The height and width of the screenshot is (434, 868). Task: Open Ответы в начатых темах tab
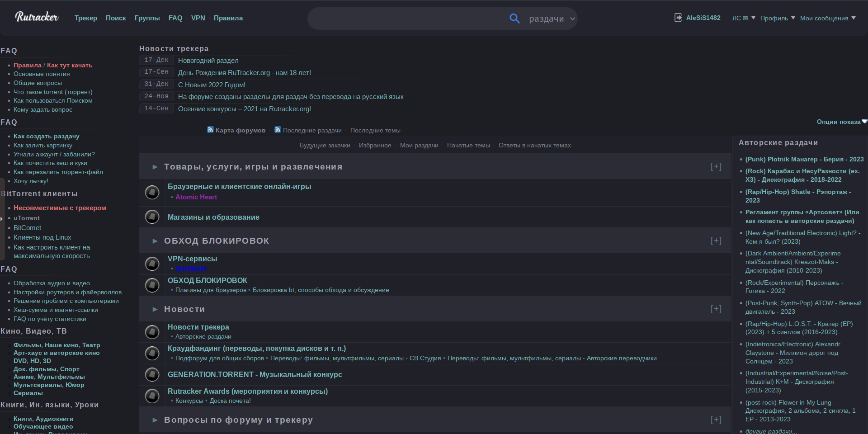(534, 145)
